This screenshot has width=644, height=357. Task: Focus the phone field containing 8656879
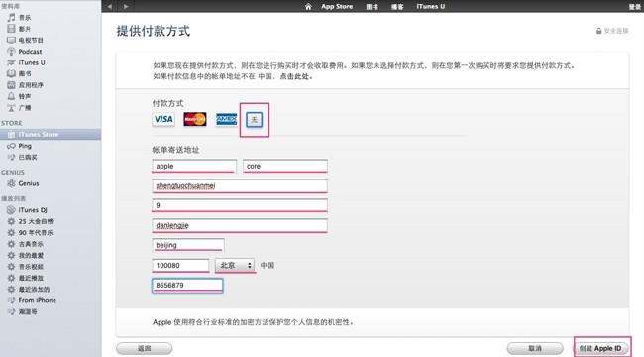tap(187, 285)
